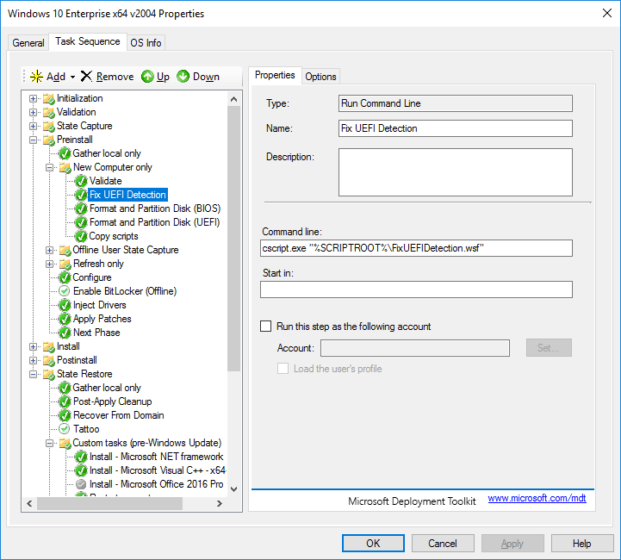Click the tree horizontal scrollbar thumb
The image size is (621, 560).
coord(110,504)
